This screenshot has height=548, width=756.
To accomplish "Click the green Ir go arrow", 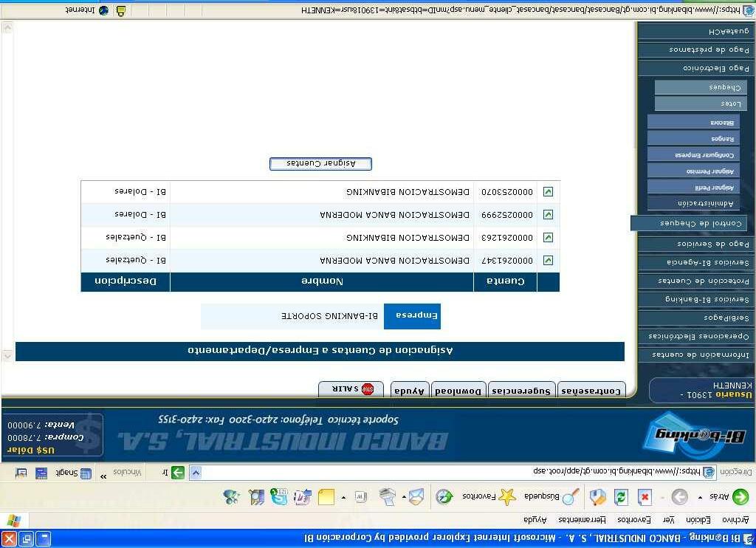I will point(178,472).
